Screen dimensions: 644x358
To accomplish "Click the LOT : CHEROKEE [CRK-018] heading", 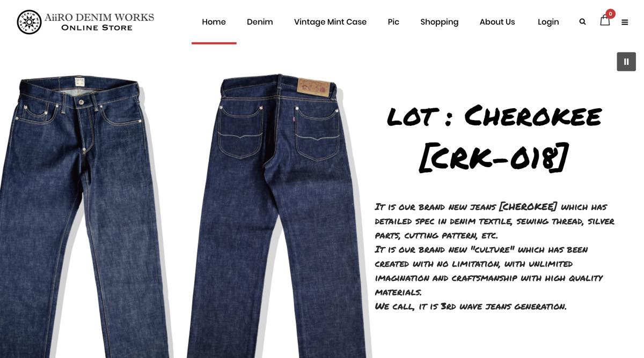I will (494, 137).
